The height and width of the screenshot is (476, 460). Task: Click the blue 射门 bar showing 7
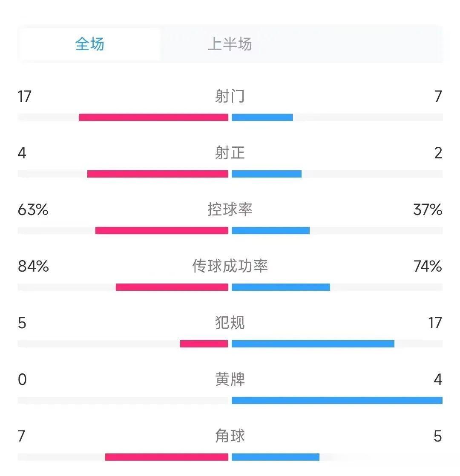(x=262, y=117)
